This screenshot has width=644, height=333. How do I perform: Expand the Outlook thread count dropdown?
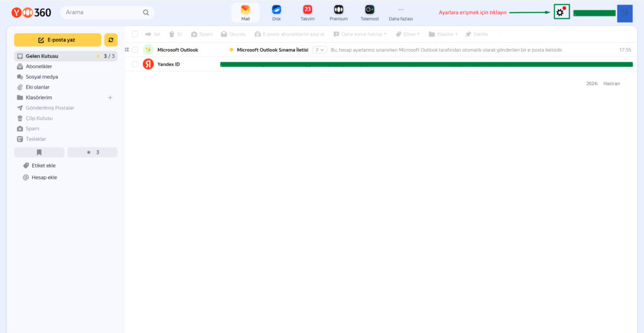pyautogui.click(x=319, y=49)
